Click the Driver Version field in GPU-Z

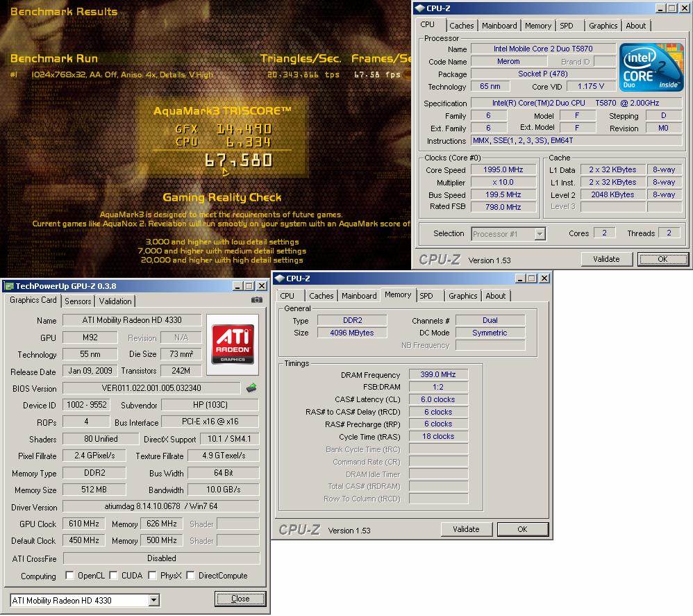point(161,506)
